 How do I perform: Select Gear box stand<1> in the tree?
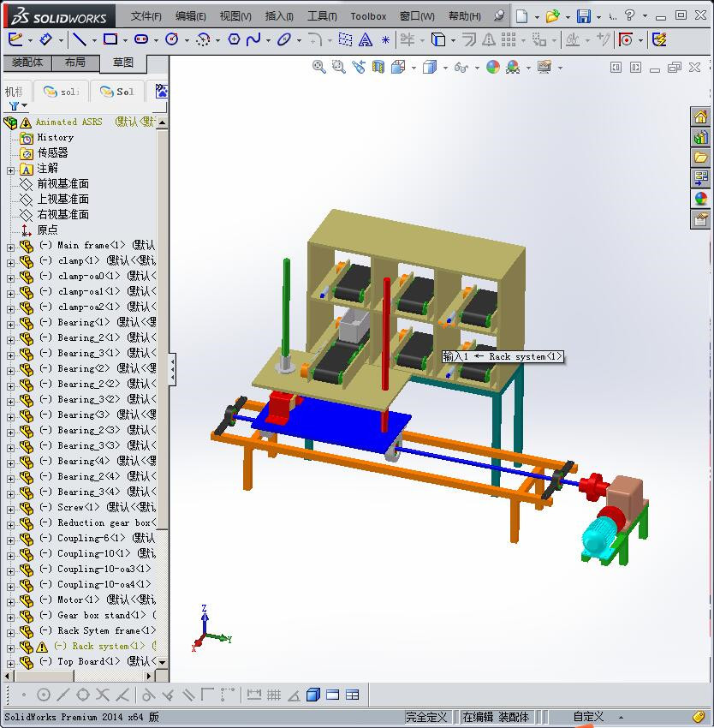pyautogui.click(x=101, y=615)
